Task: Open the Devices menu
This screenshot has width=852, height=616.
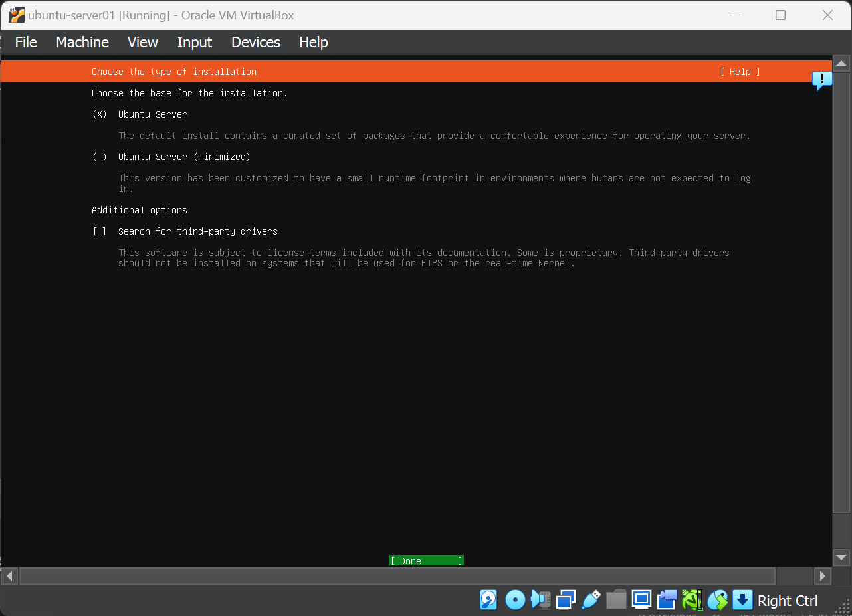Action: tap(255, 42)
